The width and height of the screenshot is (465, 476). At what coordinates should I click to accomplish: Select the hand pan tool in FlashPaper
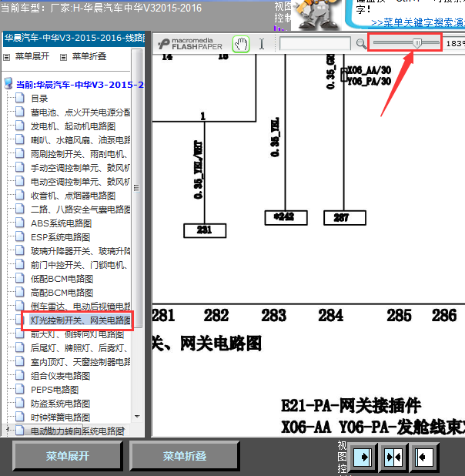point(241,45)
